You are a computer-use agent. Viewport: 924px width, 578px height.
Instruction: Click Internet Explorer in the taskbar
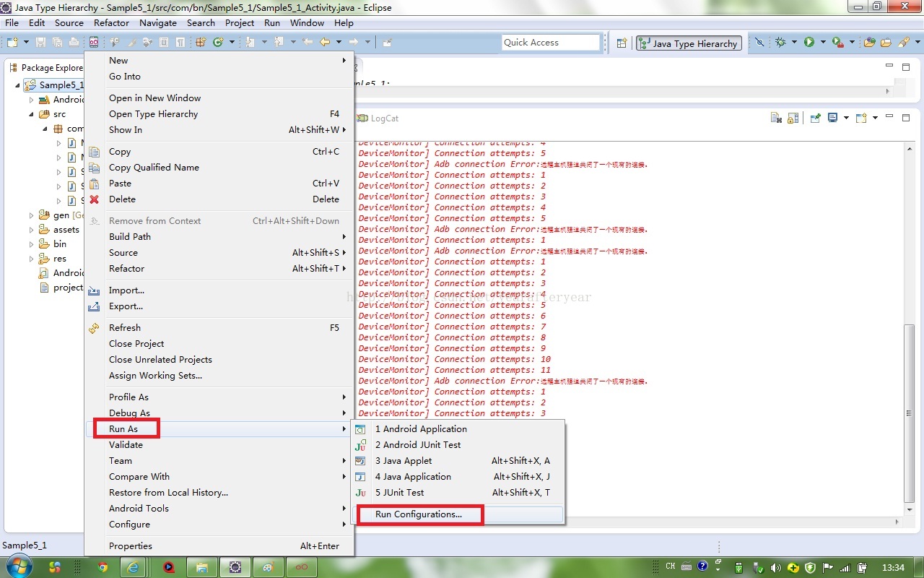(134, 567)
